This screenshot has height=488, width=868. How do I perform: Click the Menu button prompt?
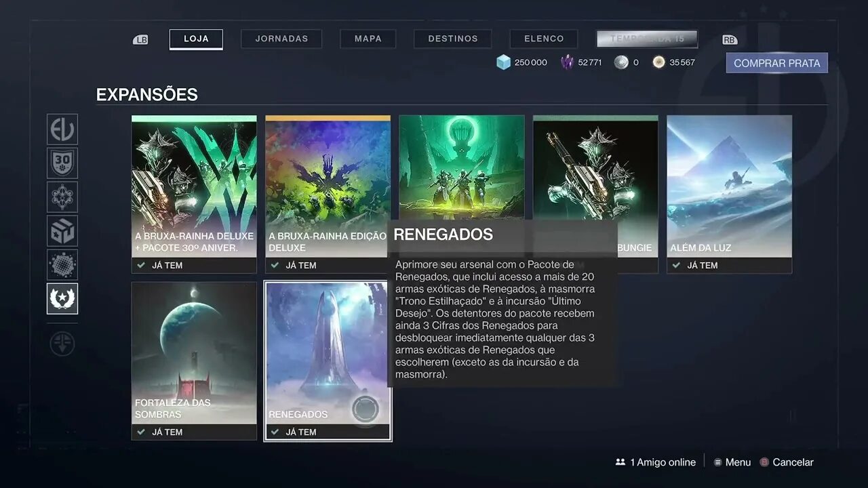(x=732, y=462)
